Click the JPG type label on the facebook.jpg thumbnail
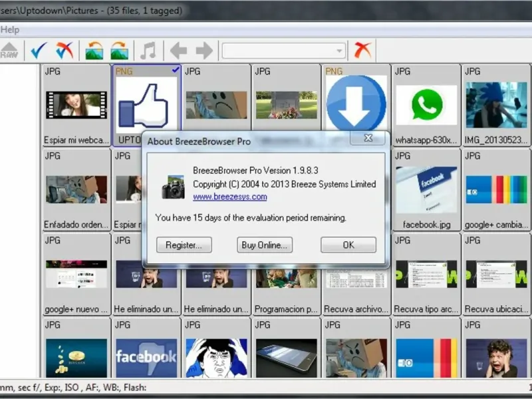The width and height of the screenshot is (532, 399). (402, 156)
